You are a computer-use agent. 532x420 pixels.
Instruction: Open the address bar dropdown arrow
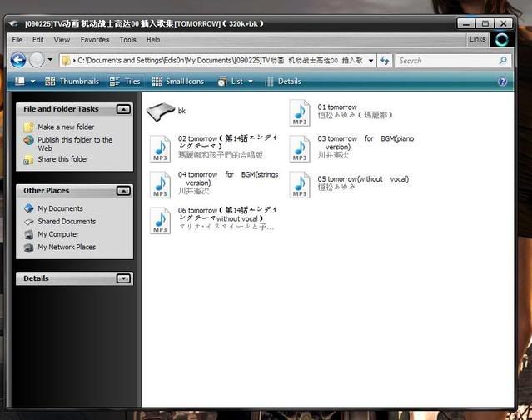pos(370,61)
